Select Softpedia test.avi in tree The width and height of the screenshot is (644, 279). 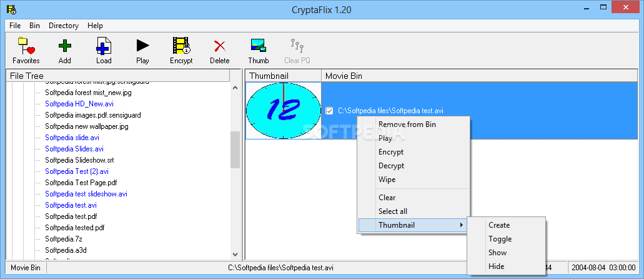(x=71, y=205)
